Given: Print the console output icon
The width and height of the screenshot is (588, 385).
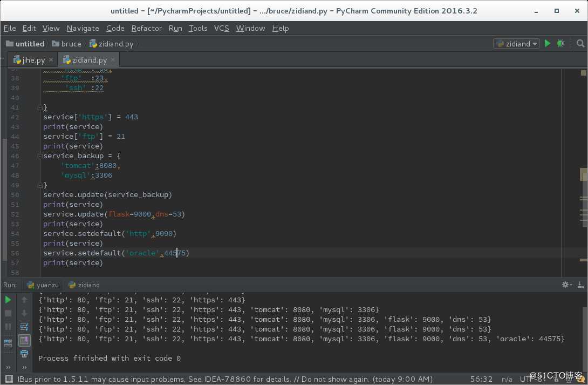Looking at the screenshot, I should [x=24, y=354].
